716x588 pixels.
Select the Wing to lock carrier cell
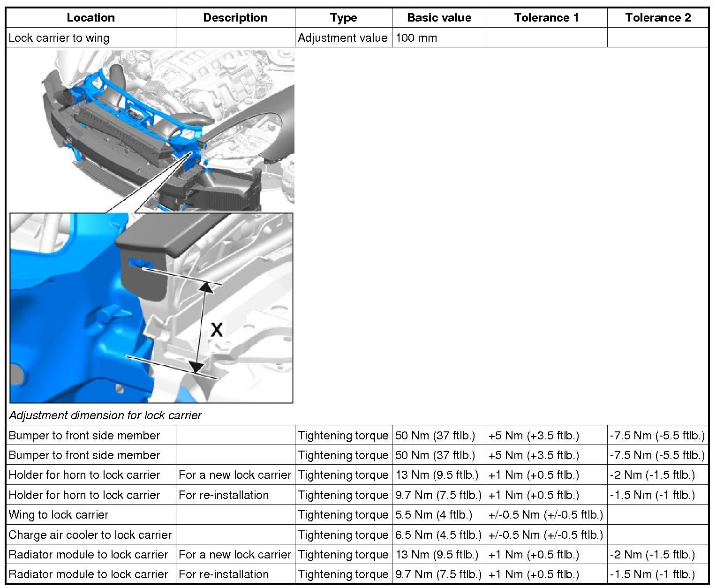59,515
